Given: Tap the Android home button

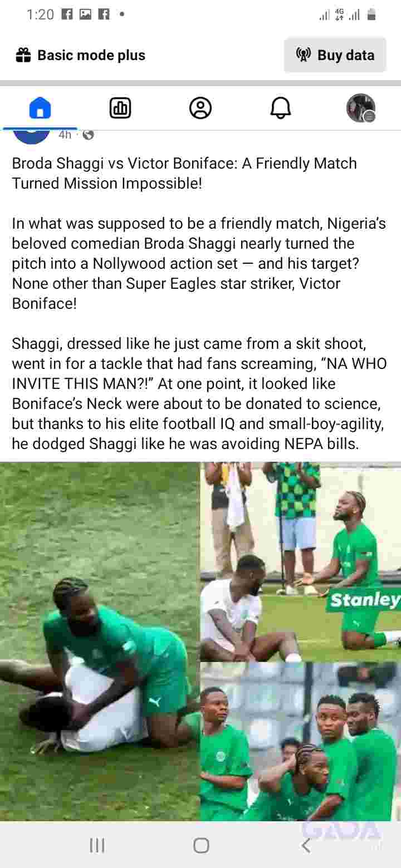Looking at the screenshot, I should pos(201,846).
